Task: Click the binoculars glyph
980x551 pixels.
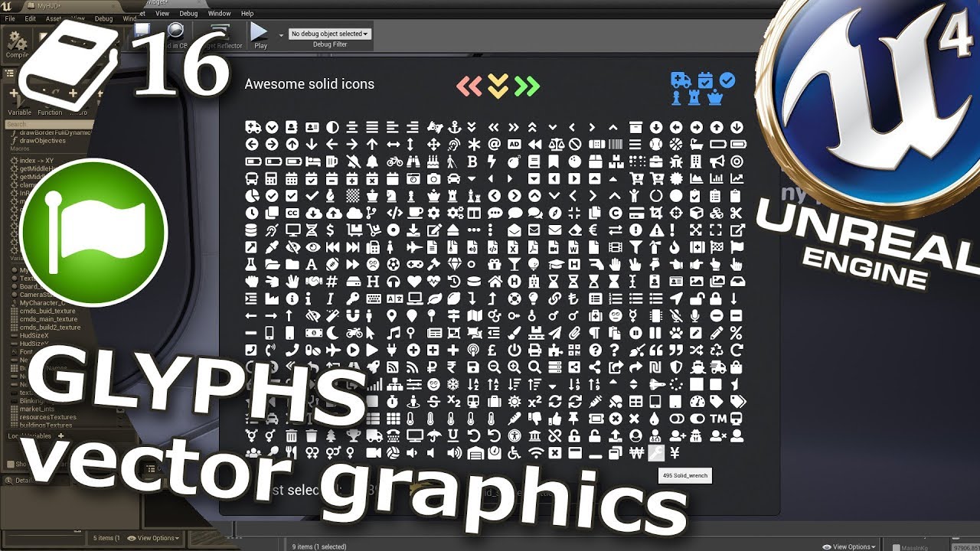Action: tap(413, 161)
